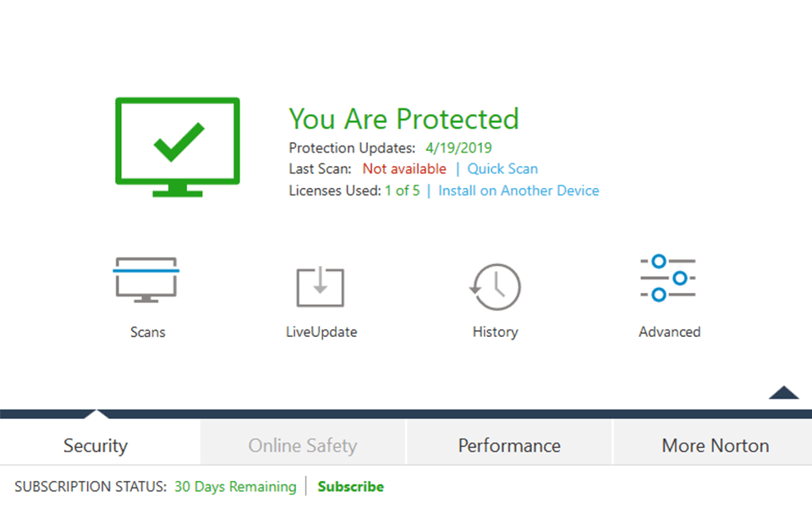Viewport: 812px width, 508px height.
Task: Click the Advanced text label
Action: (x=669, y=332)
